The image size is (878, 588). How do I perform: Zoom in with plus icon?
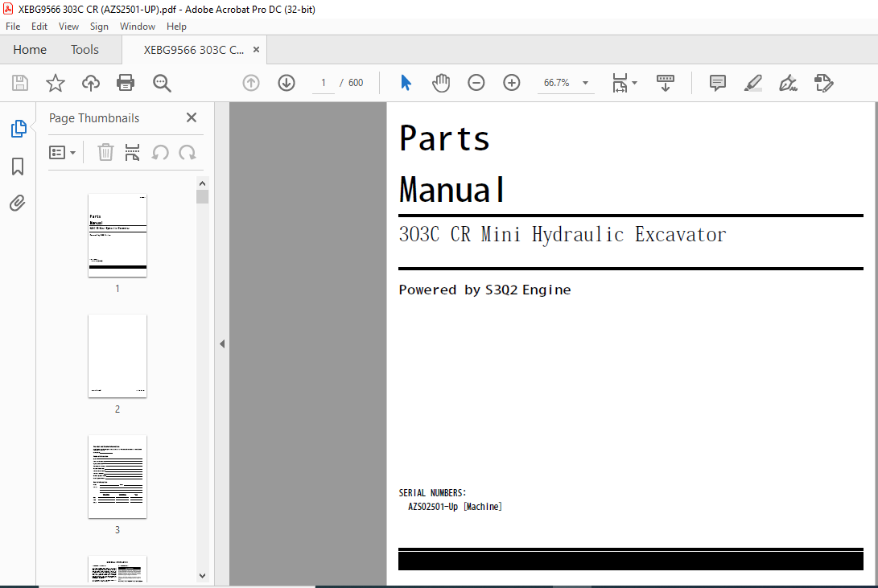tap(511, 83)
